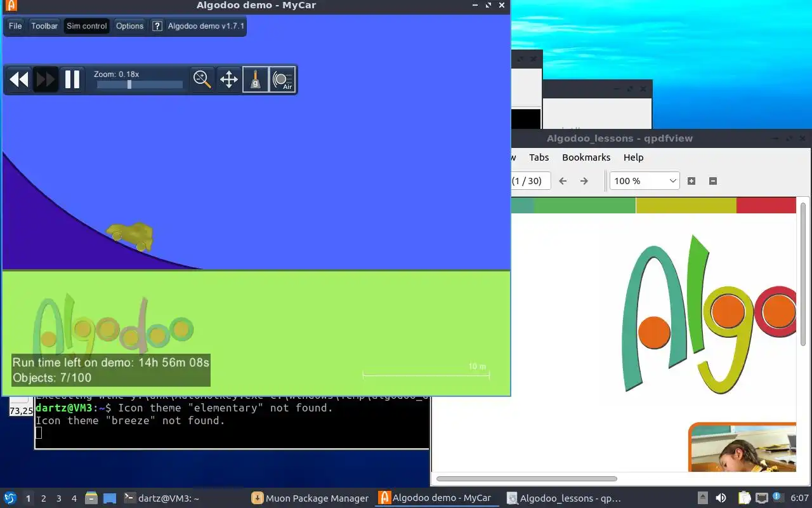Click the clipboard manager tray icon
Image resolution: width=812 pixels, height=508 pixels.
[744, 498]
